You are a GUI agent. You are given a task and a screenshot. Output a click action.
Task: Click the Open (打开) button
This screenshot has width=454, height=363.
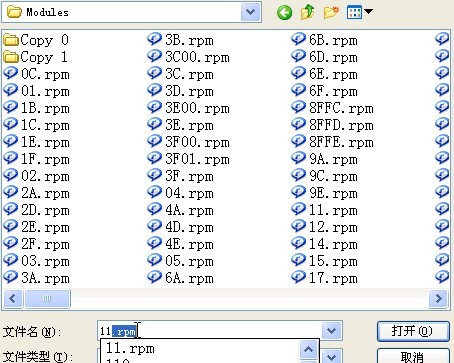(413, 331)
